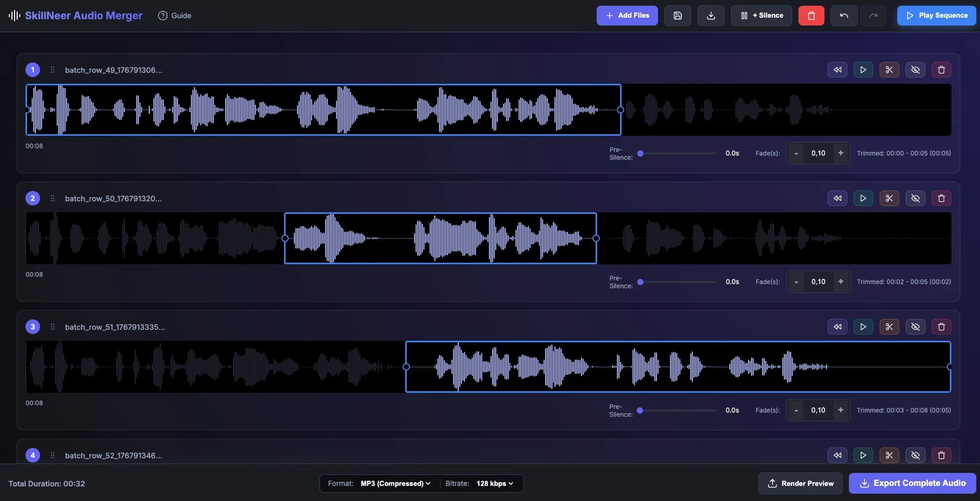
Task: Open the Guide section
Action: pyautogui.click(x=174, y=16)
